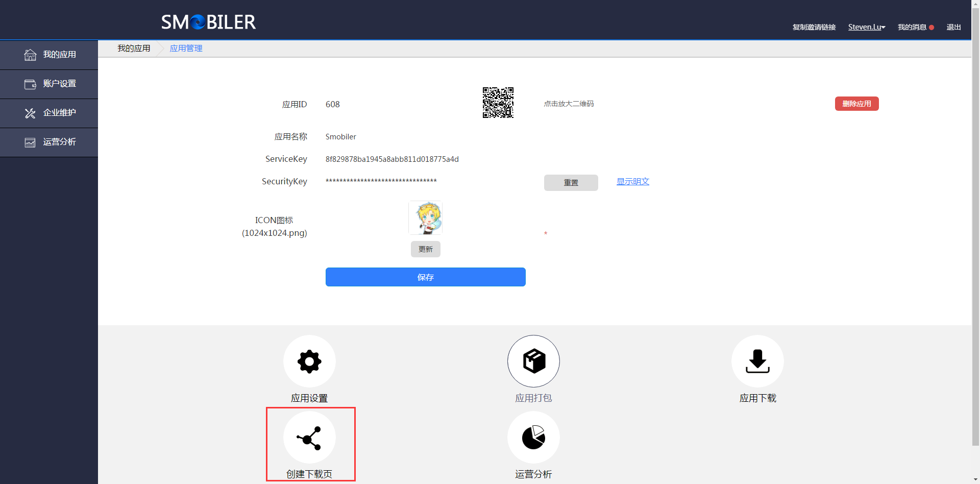Click 退出 to log out
This screenshot has height=484, width=980.
click(x=953, y=27)
